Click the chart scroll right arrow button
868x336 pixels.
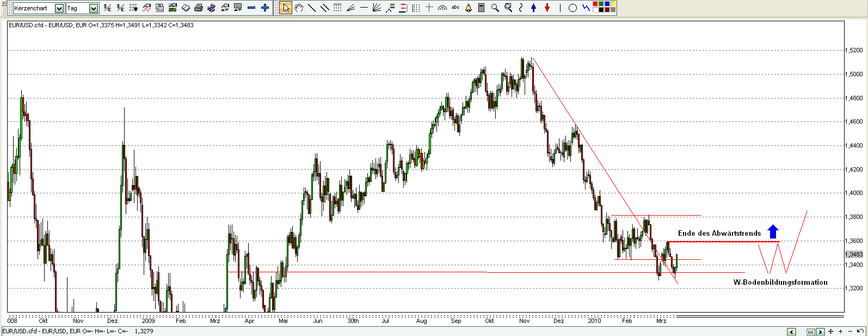pos(820,332)
